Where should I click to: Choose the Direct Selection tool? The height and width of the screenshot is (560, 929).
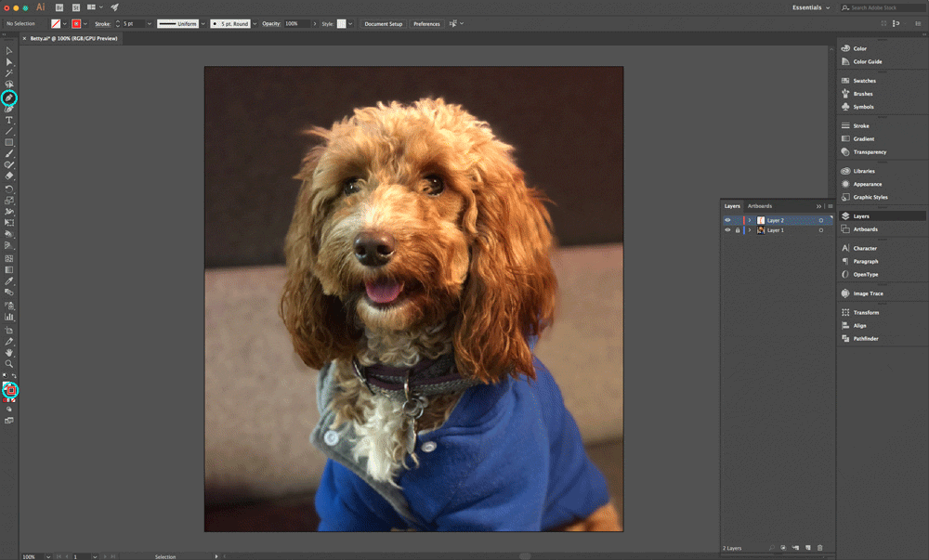coord(9,62)
